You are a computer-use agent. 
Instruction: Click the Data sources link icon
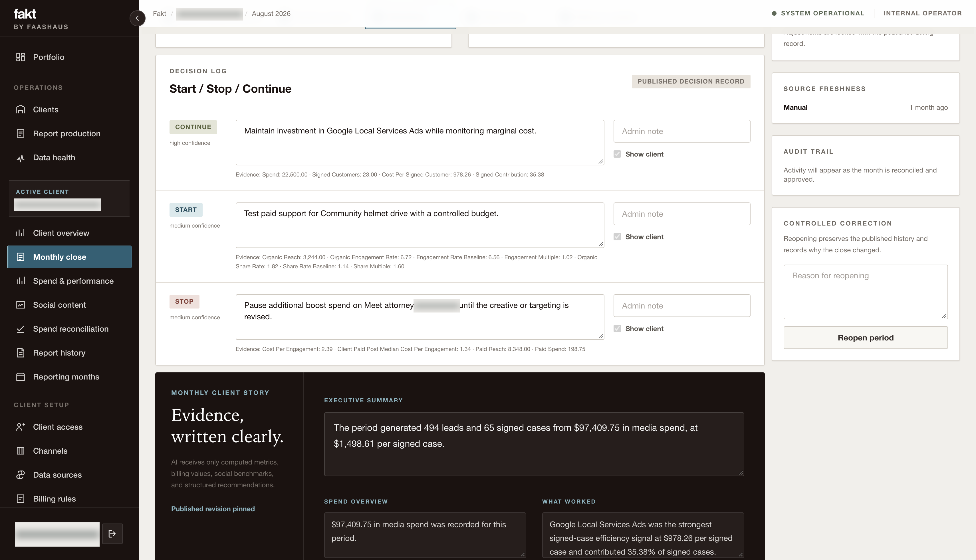click(x=20, y=475)
